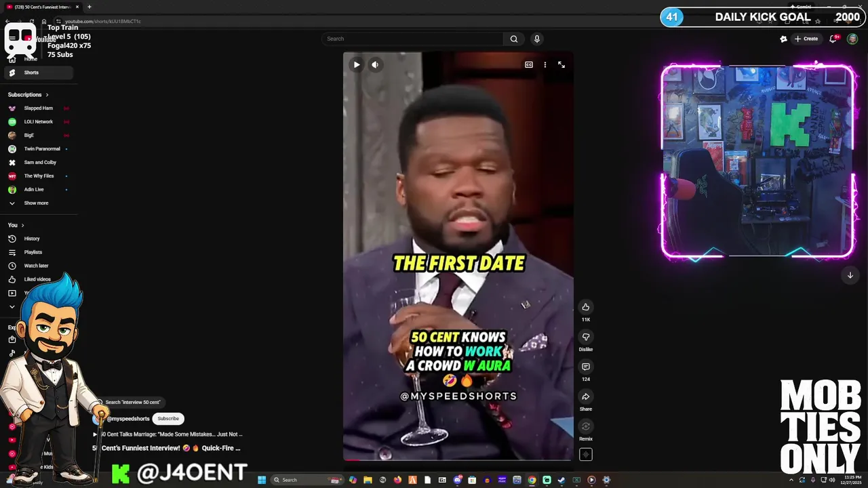Mute the Shorts video volume
The height and width of the screenshot is (488, 868).
[375, 65]
